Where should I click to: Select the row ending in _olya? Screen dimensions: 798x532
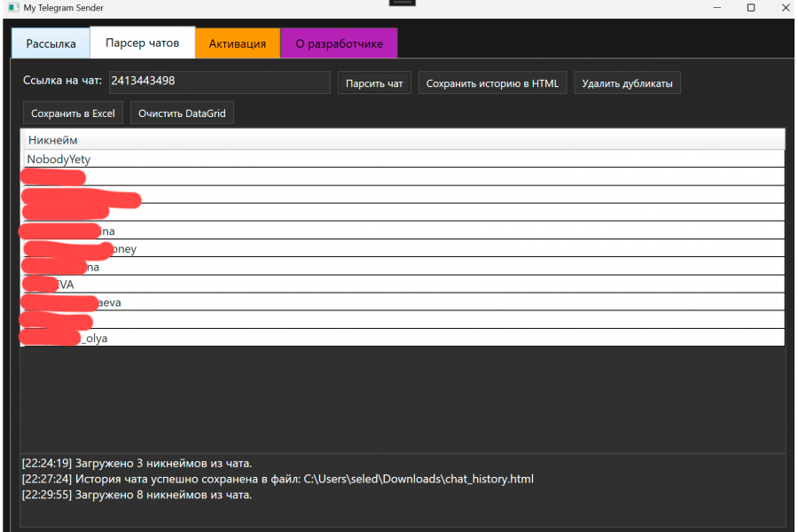click(x=403, y=338)
